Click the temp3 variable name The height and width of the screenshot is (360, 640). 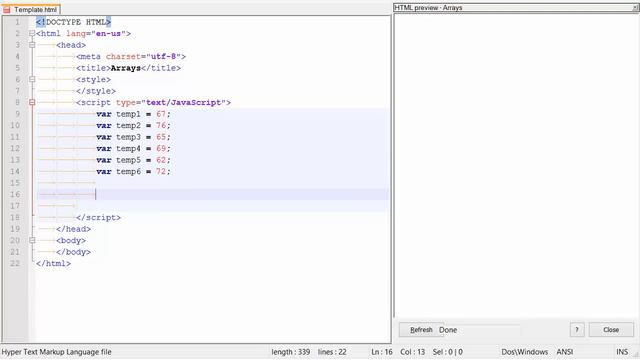[128, 137]
